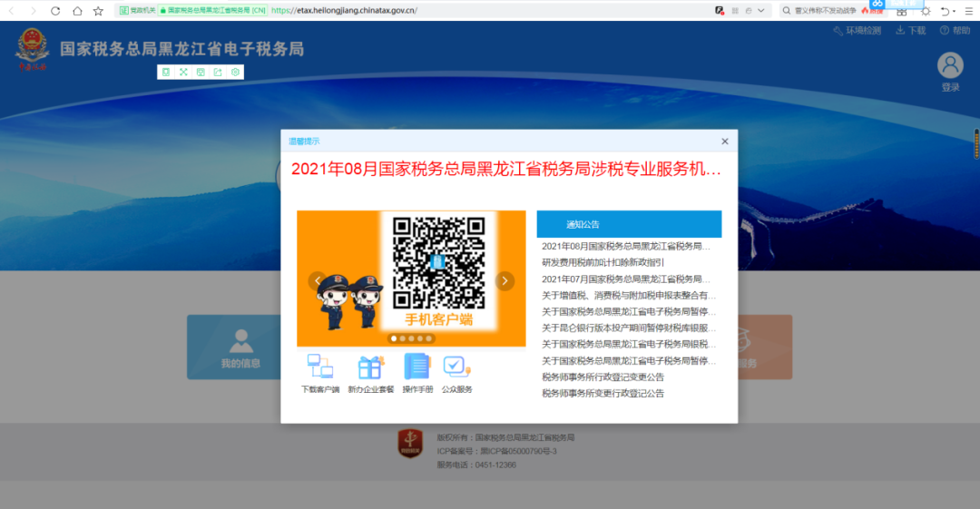This screenshot has height=509, width=980.
Task: Open the browser extensions grid icon
Action: (901, 11)
